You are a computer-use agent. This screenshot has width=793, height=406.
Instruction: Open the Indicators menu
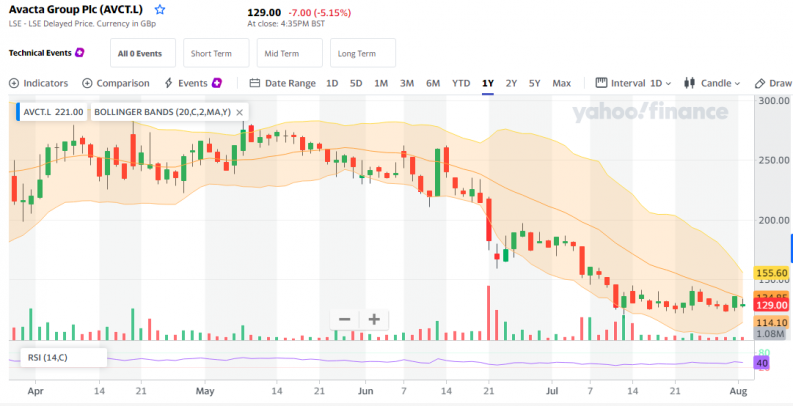click(x=38, y=83)
